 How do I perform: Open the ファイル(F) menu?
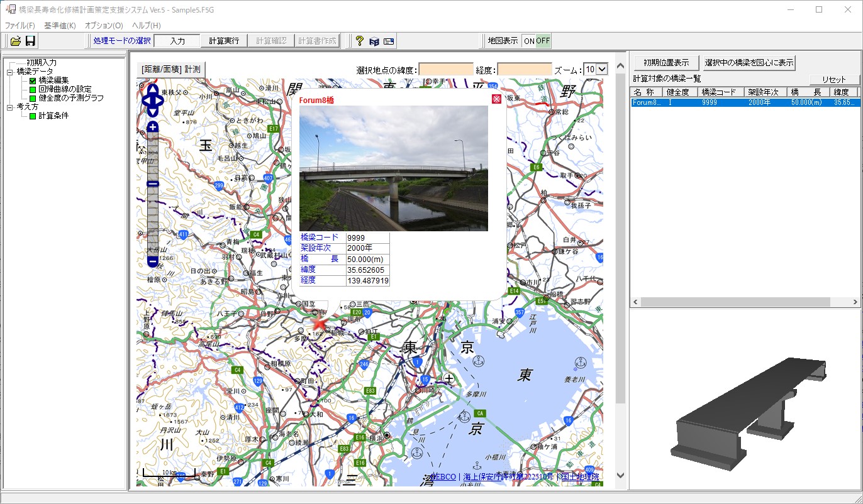click(20, 26)
